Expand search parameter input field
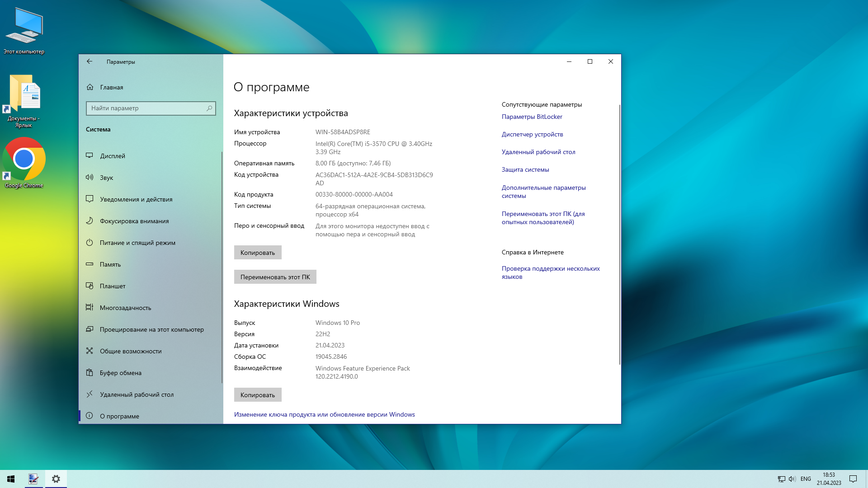 [151, 108]
